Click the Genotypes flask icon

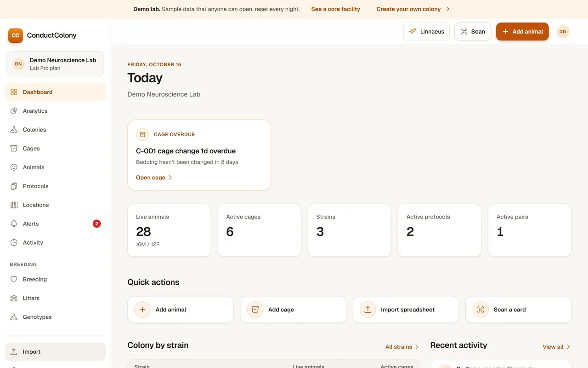(14, 317)
